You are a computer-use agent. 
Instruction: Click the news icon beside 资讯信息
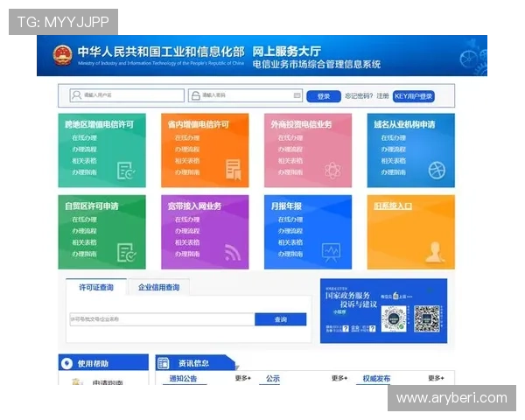pyautogui.click(x=164, y=363)
